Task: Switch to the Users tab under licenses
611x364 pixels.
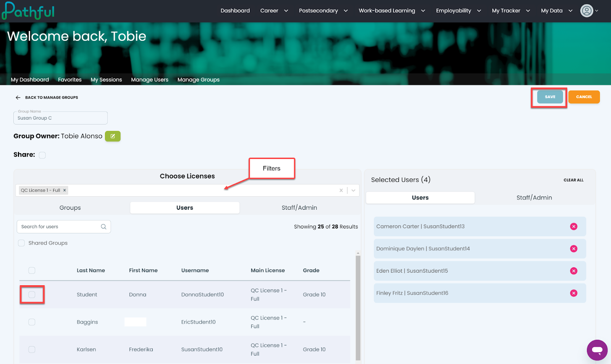Action: pos(185,208)
